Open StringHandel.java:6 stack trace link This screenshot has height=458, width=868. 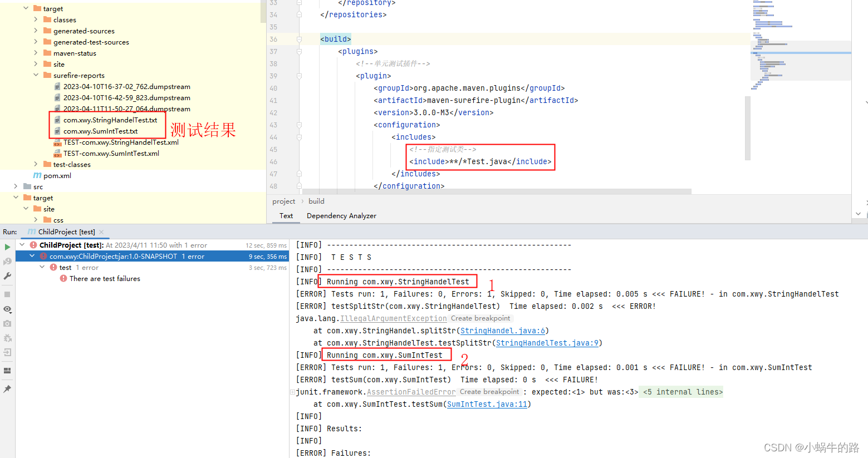pos(503,331)
